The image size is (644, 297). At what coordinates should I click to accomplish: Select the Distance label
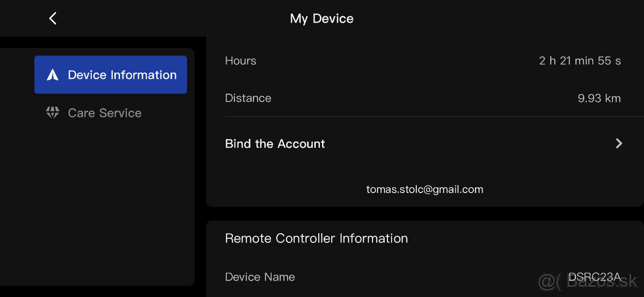(x=248, y=98)
